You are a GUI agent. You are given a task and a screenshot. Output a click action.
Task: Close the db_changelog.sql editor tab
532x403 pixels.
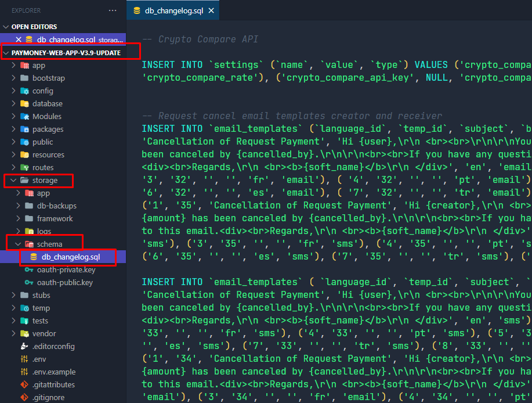point(211,10)
